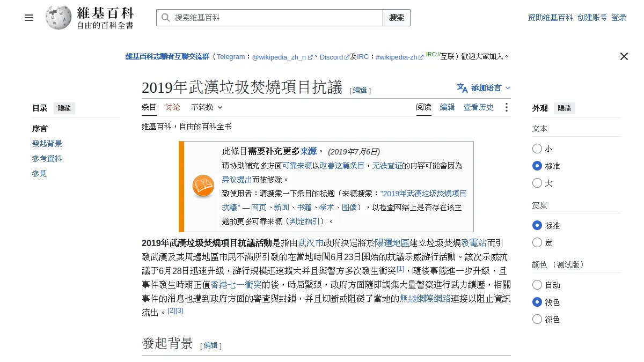Click citation reference [3]

point(179,311)
